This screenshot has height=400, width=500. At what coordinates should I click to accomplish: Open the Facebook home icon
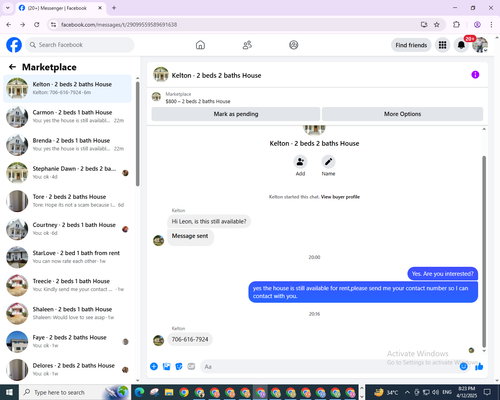tap(200, 45)
